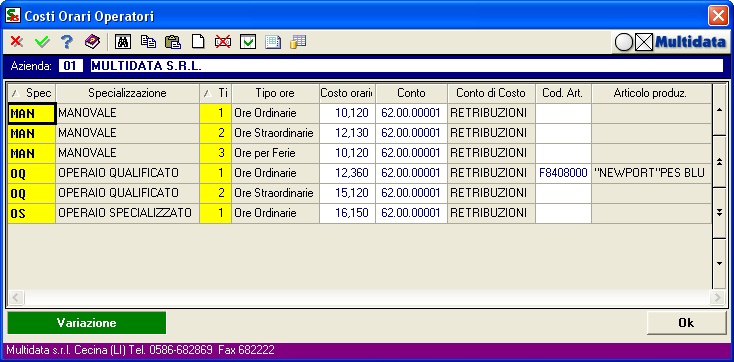Click the green Variazione button
734x362 pixels.
87,323
